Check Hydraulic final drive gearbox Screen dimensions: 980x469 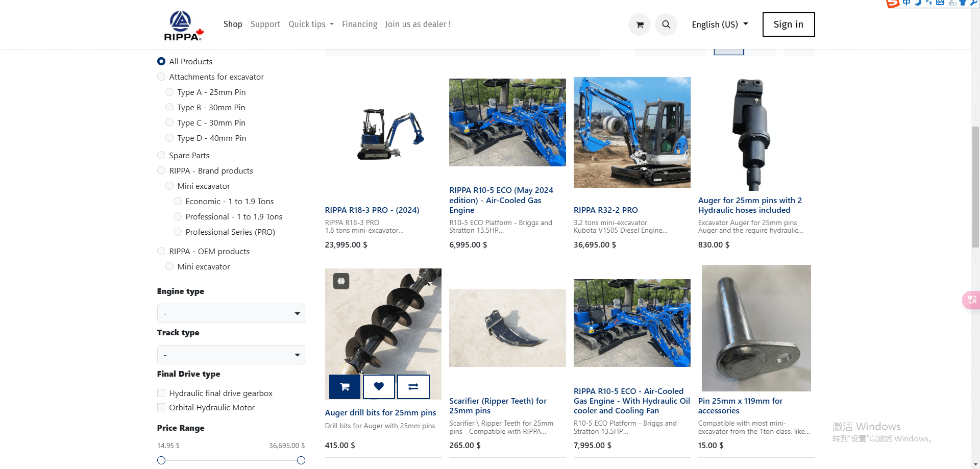161,393
